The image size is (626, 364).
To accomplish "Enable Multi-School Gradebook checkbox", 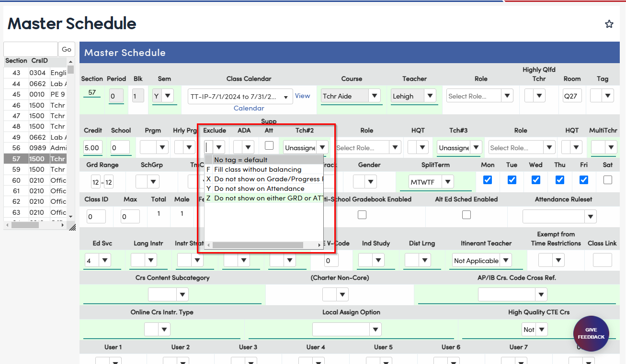I will pos(362,215).
